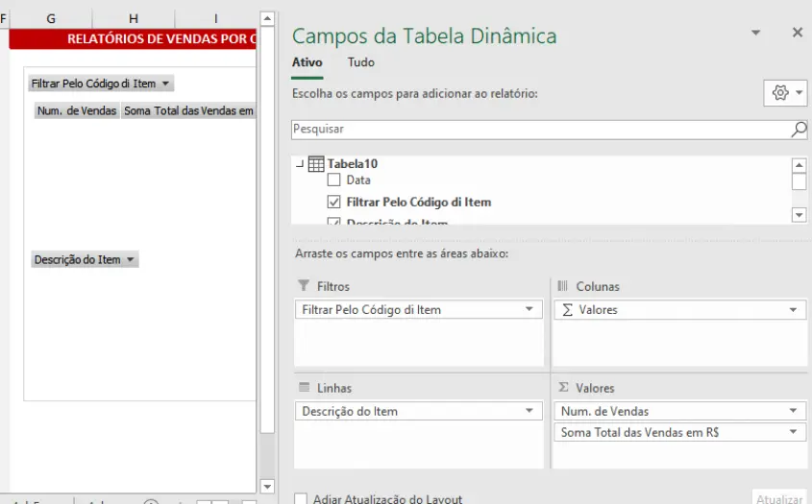
Task: Check the Data field checkbox
Action: [334, 180]
